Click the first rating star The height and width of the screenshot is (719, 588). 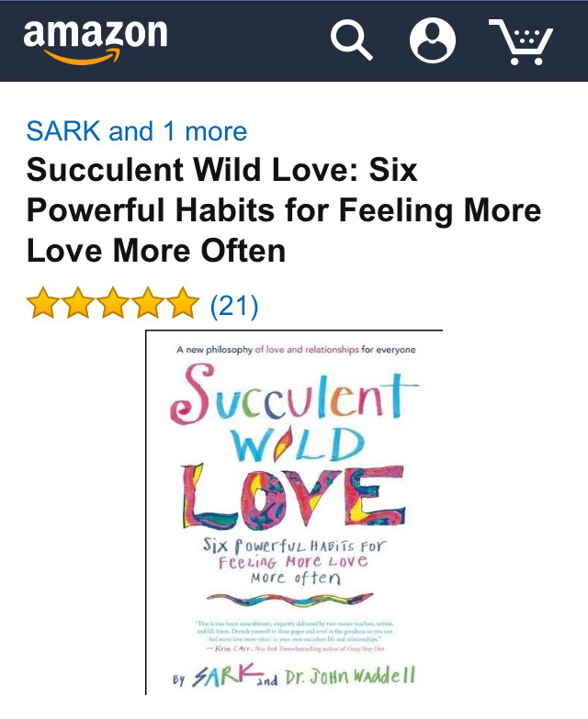tap(43, 303)
